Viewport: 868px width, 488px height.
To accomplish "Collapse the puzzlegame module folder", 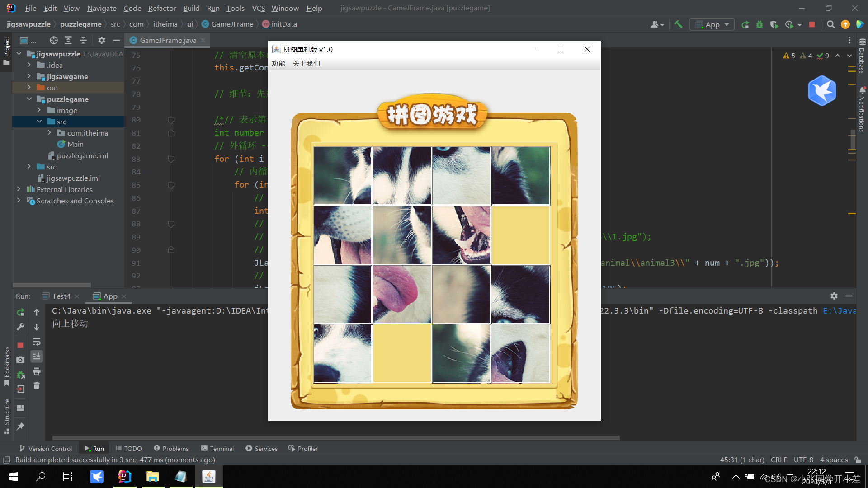I will click(29, 99).
